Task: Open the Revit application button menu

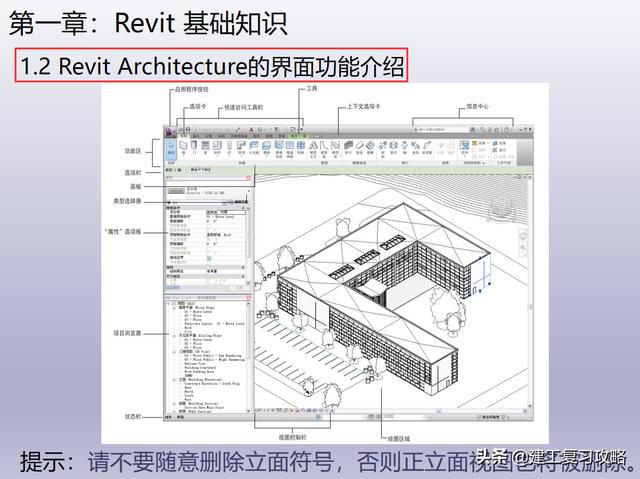Action: point(169,132)
